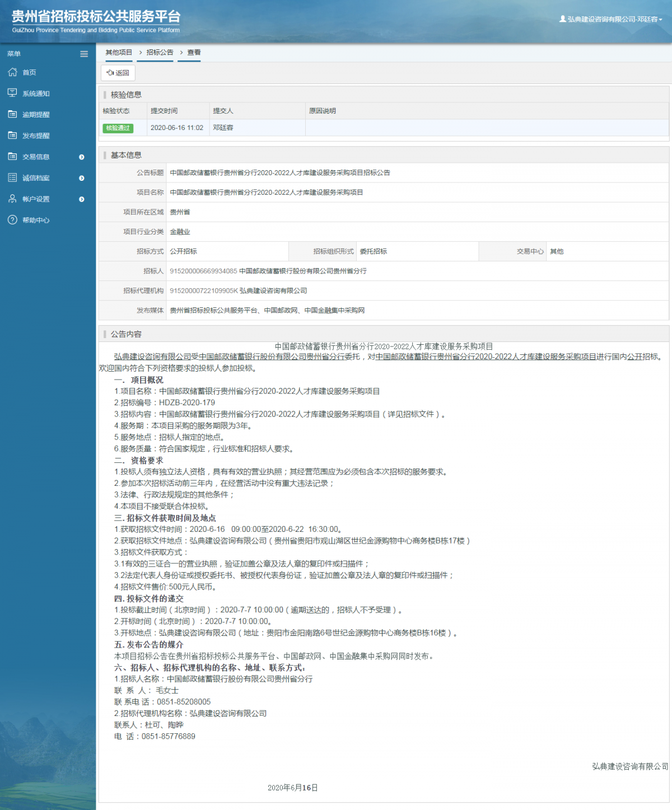
Task: Click the home icon beside 首页
Action: point(12,72)
